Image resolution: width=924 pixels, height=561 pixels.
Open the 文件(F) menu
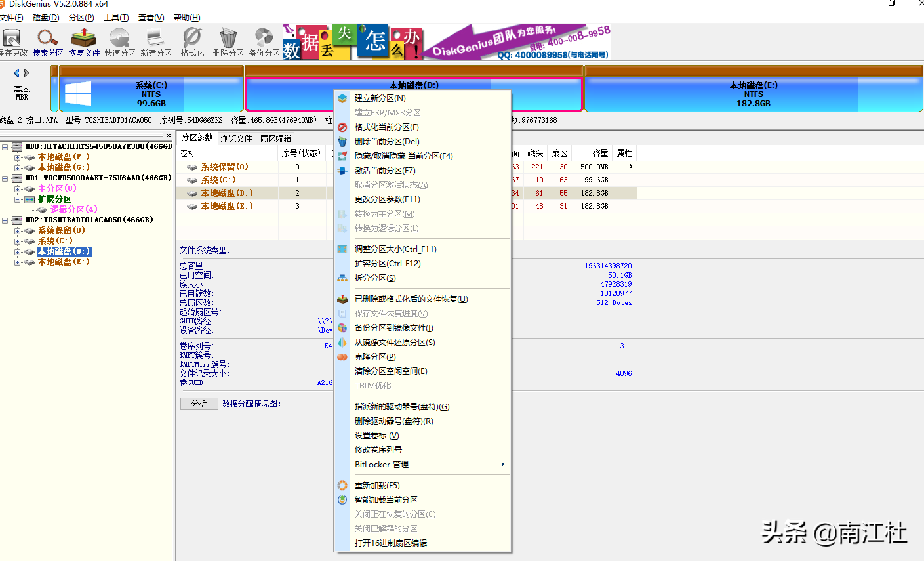[x=11, y=18]
